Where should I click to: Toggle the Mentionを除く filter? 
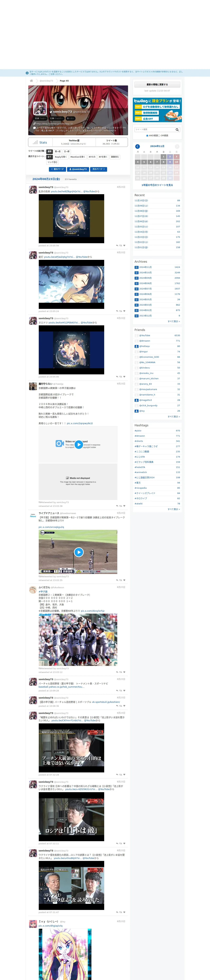[78, 157]
